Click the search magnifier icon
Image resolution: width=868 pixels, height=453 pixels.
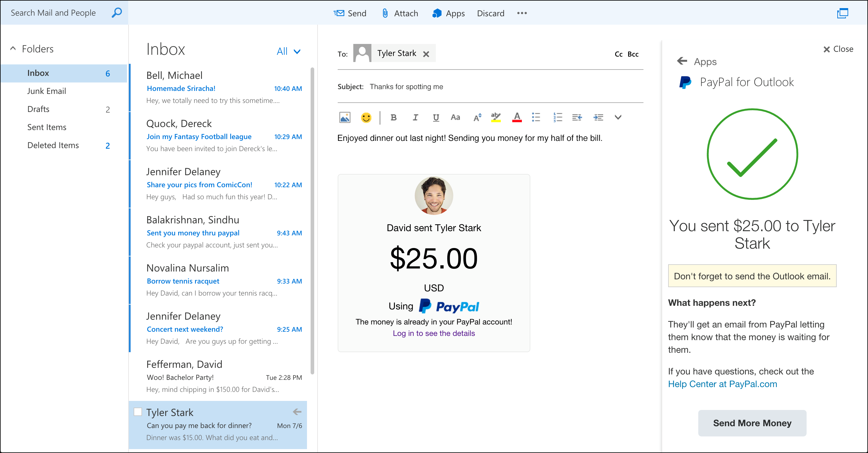coord(116,13)
